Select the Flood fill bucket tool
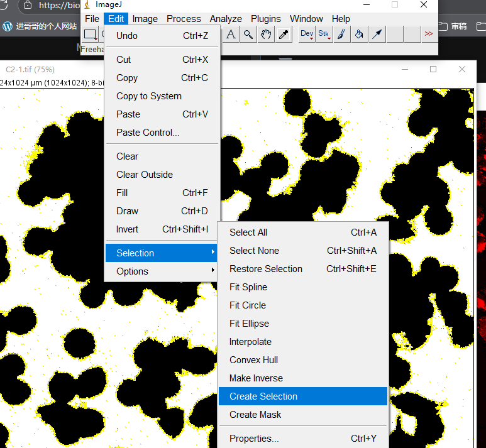 point(359,34)
